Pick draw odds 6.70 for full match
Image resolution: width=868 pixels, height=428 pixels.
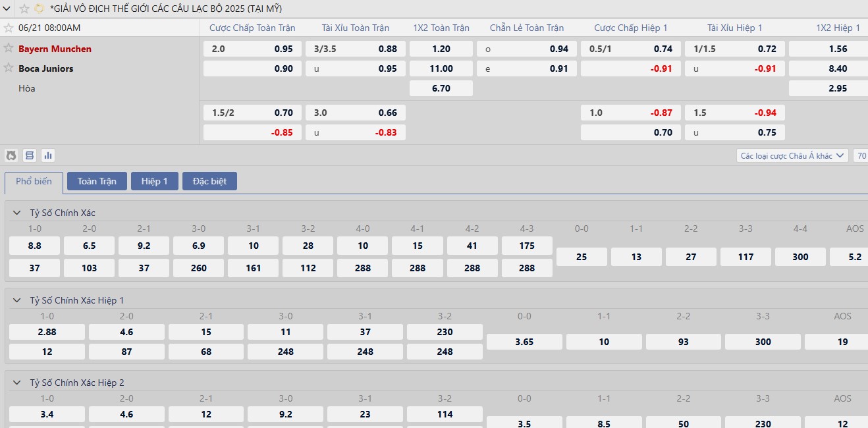point(441,88)
